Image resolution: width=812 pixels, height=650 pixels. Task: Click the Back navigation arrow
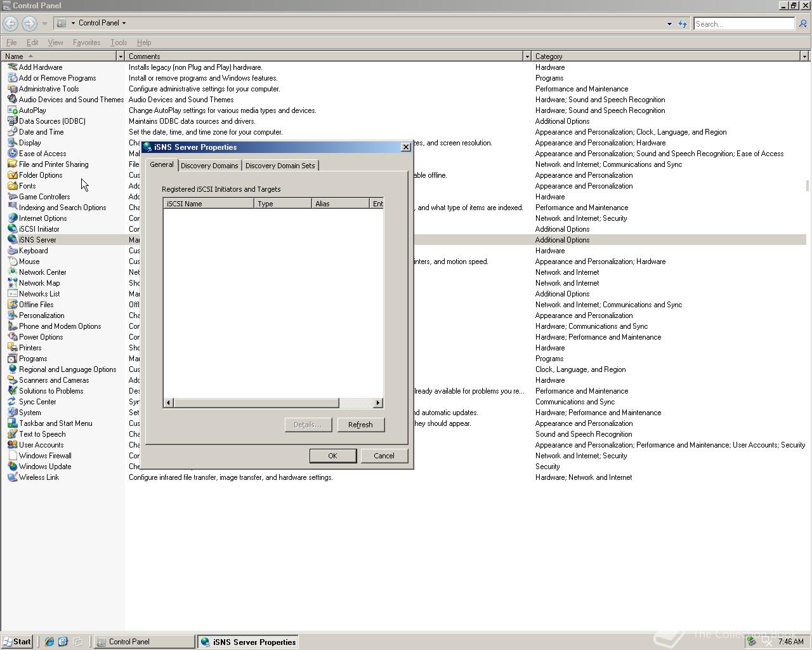10,23
